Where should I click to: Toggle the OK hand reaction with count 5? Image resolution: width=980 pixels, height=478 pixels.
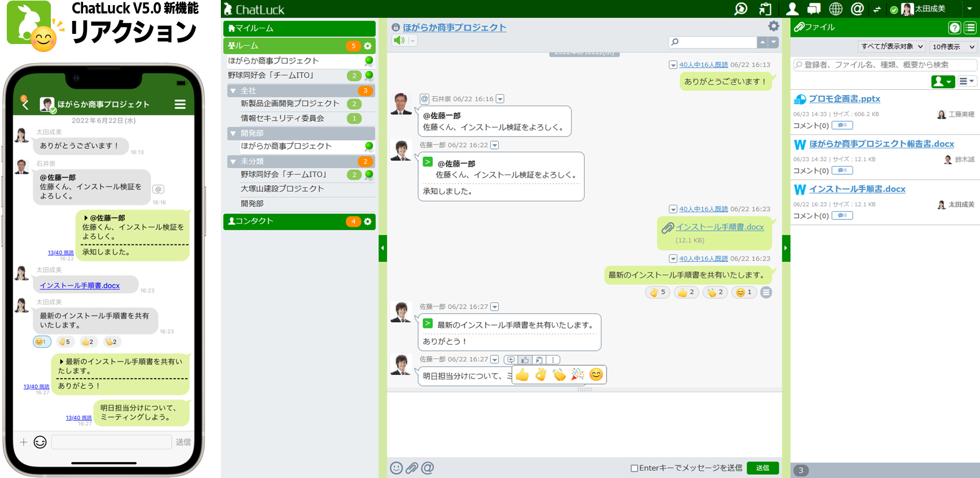(658, 292)
